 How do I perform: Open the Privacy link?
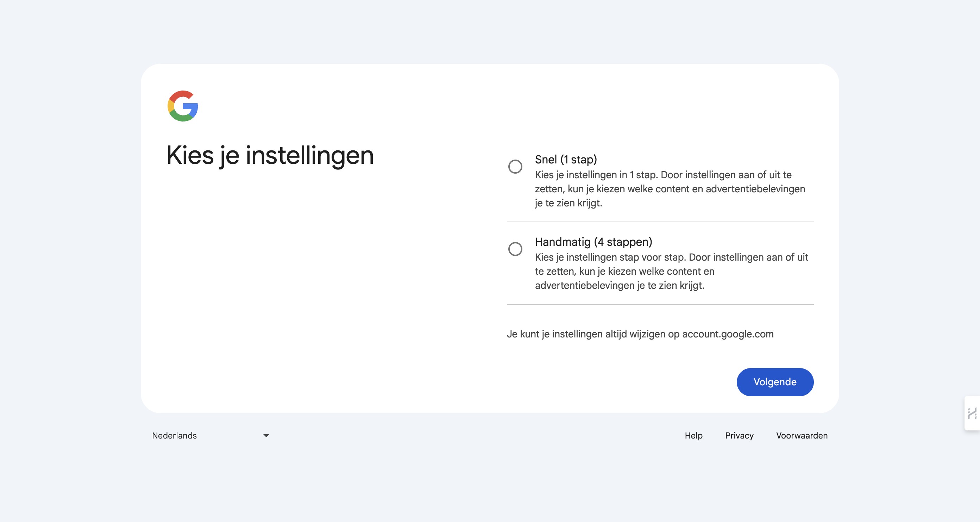point(739,436)
